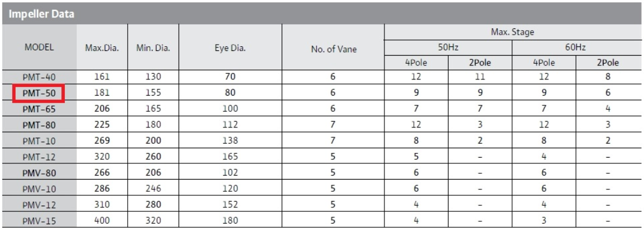The height and width of the screenshot is (230, 644).
Task: Select the Eye Dia. column header
Action: tap(230, 48)
